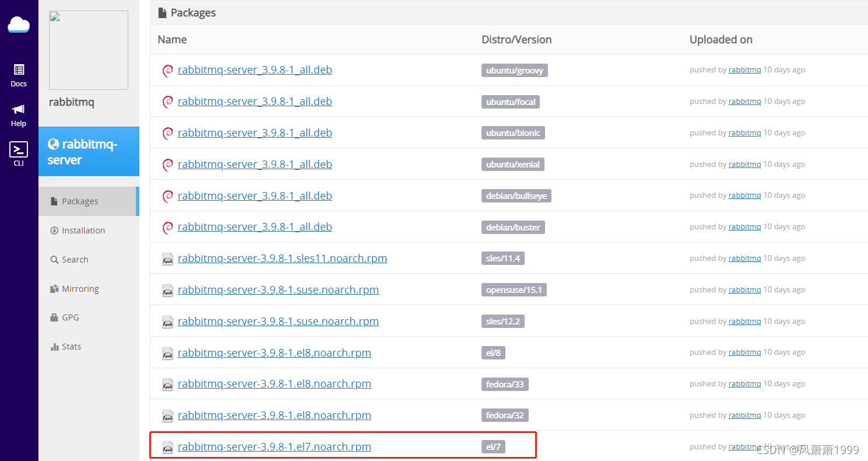Screen dimensions: 868x461
Task: Click the cloud logo in the sidebar
Action: [19, 25]
